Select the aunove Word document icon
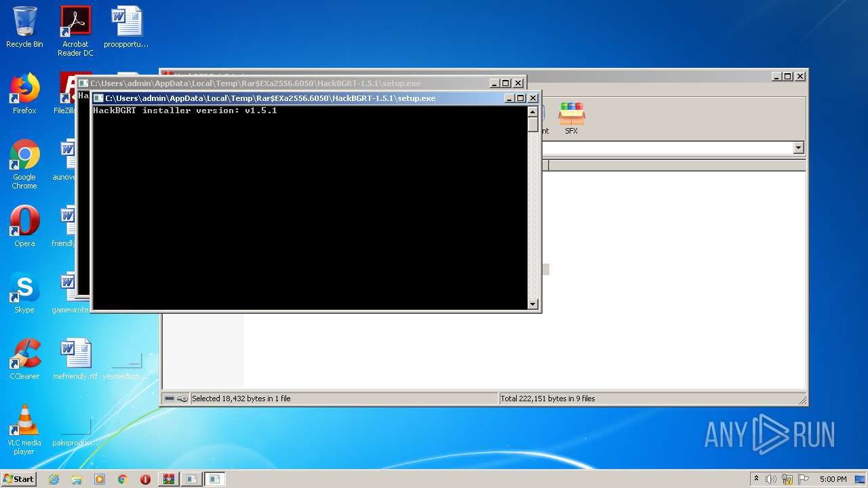This screenshot has height=488, width=868. point(66,160)
